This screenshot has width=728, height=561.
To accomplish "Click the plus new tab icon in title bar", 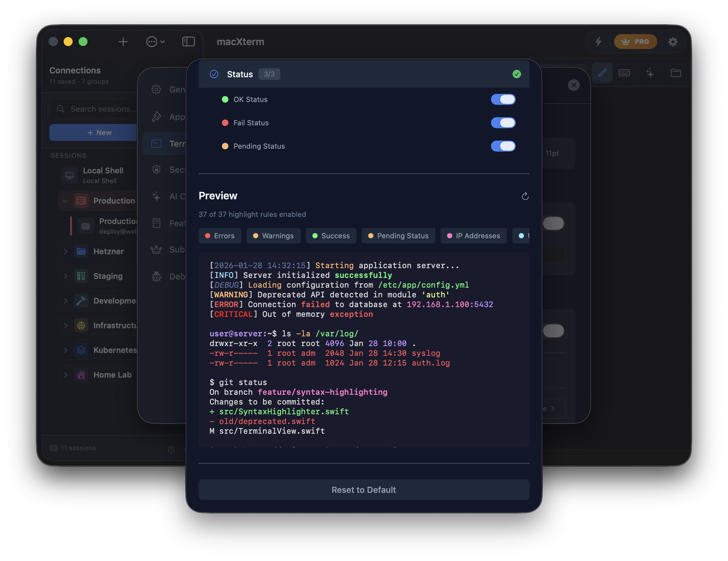I will pos(123,42).
